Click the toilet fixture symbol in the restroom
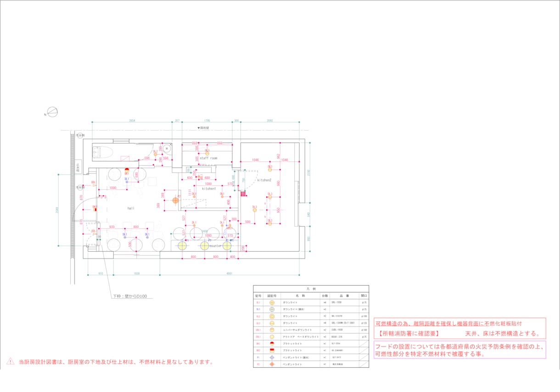This screenshot has height=392, width=560. (102, 152)
